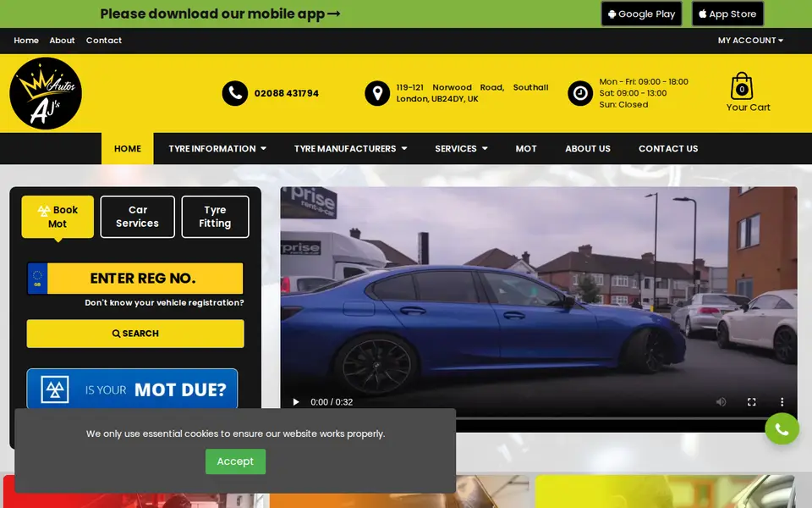Screen dimensions: 812x508
Task: Click the IS YOUR MOT DUE? banner
Action: [132, 389]
